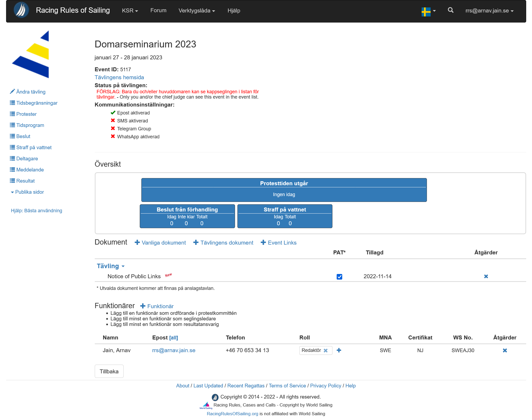Image resolution: width=532 pixels, height=420 pixels.
Task: Remove the Redaktör role tag
Action: pos(326,350)
